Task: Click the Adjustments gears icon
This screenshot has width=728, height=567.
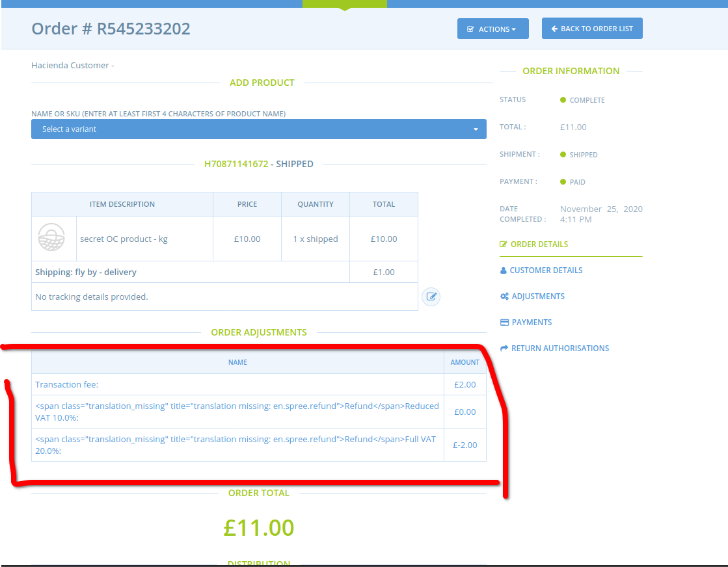Action: pos(504,296)
